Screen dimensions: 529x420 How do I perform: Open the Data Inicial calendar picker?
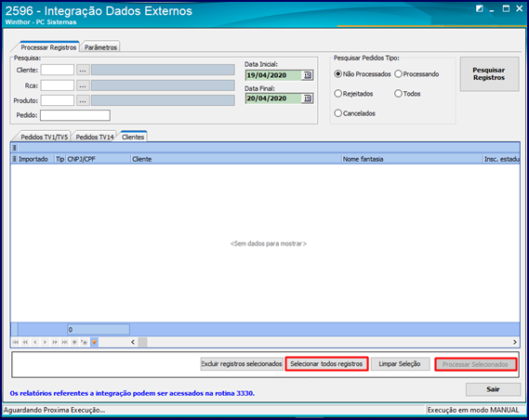pyautogui.click(x=308, y=75)
